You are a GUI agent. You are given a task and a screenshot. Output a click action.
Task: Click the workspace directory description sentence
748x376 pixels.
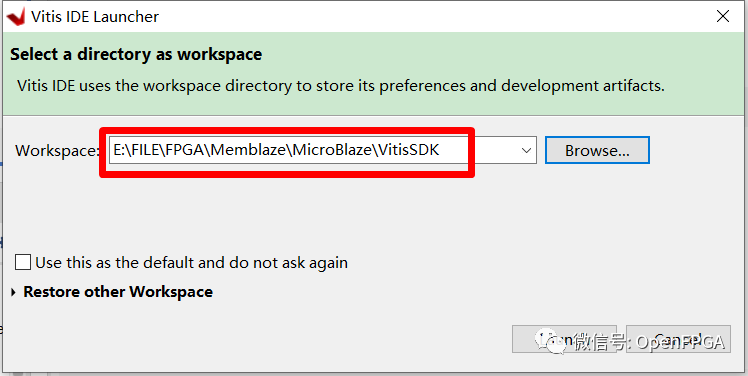pos(341,86)
